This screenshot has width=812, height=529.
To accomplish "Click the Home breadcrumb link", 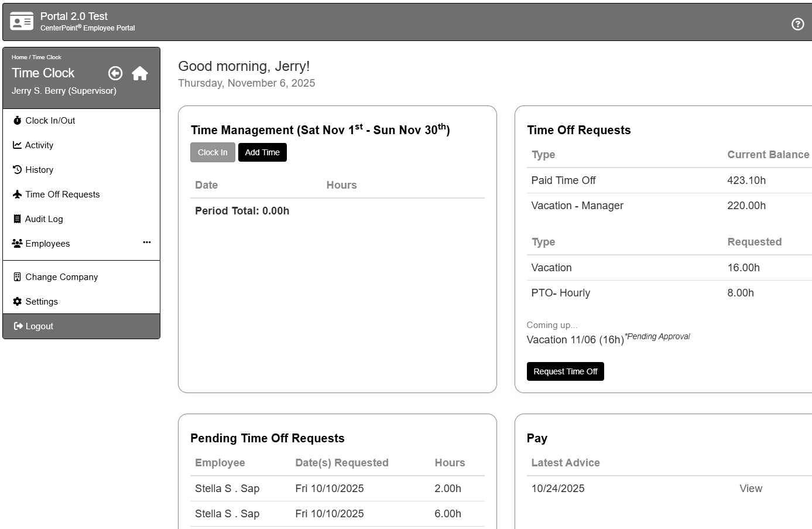I will 19,57.
